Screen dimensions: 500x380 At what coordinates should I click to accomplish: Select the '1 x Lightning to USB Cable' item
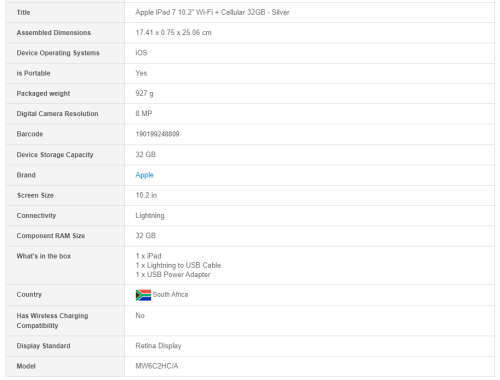[178, 265]
